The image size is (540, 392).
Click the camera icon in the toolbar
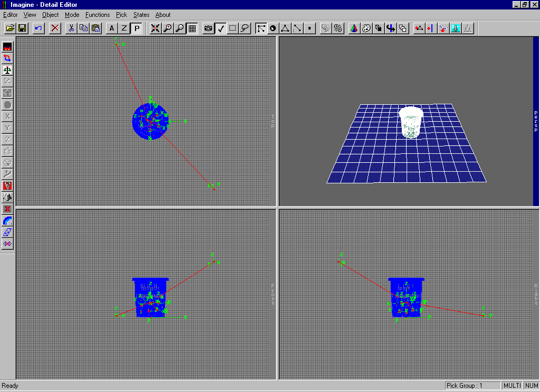pos(208,28)
